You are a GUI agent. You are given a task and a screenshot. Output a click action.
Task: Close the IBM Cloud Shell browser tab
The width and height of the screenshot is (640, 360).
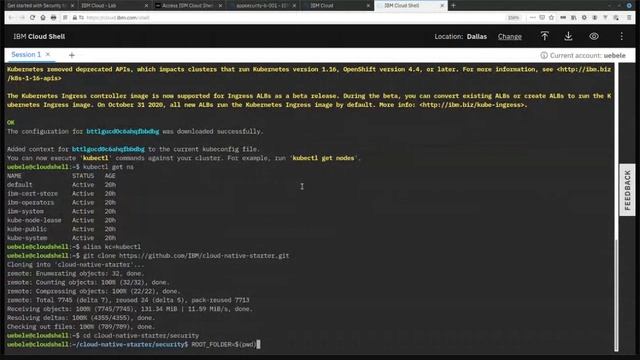click(x=442, y=6)
